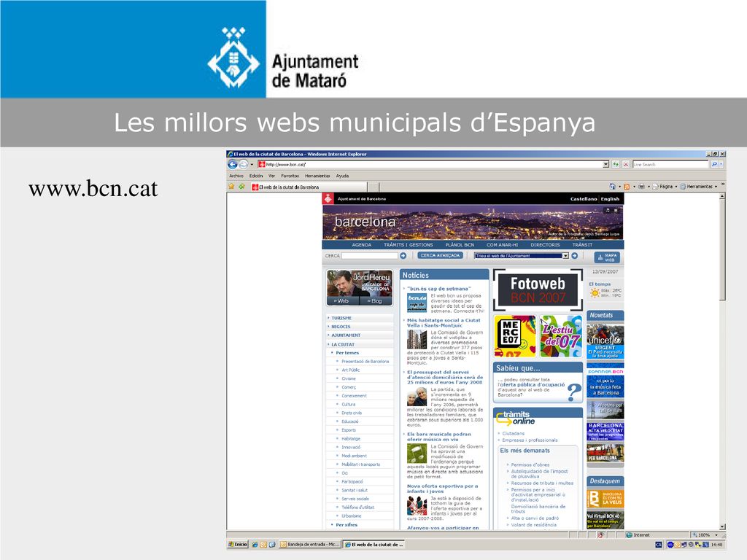Click the AGENDA navigation item
The image size is (747, 560).
tap(362, 245)
